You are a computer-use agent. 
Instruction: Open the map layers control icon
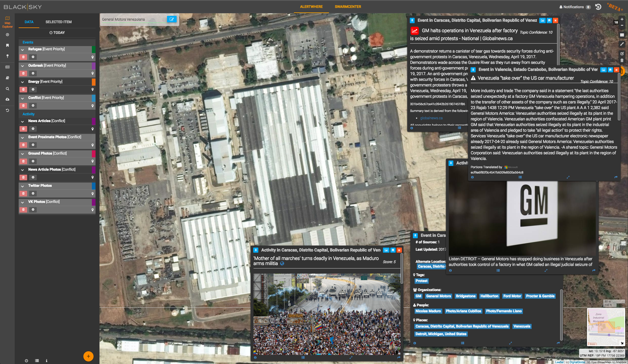pyautogui.click(x=622, y=35)
